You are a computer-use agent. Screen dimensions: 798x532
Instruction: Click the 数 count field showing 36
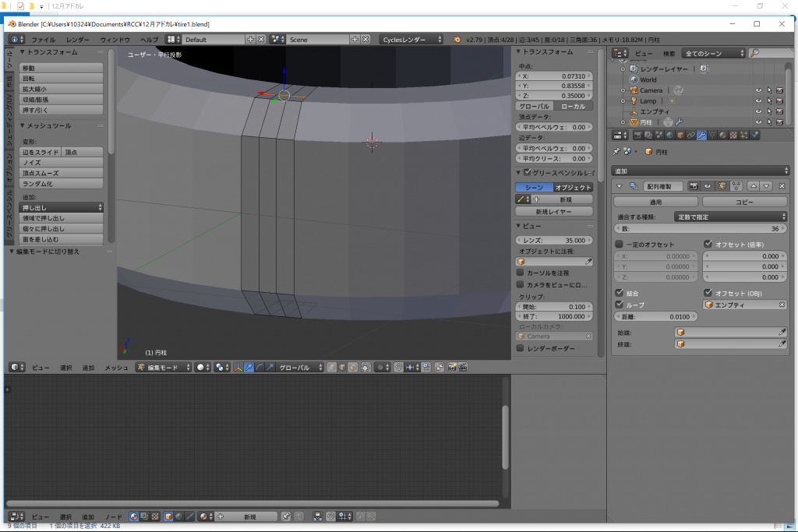(700, 229)
